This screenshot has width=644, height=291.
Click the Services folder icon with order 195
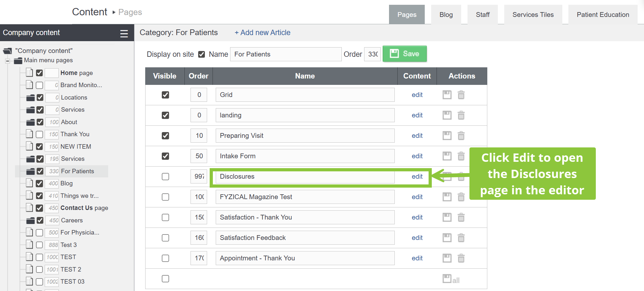pyautogui.click(x=30, y=159)
